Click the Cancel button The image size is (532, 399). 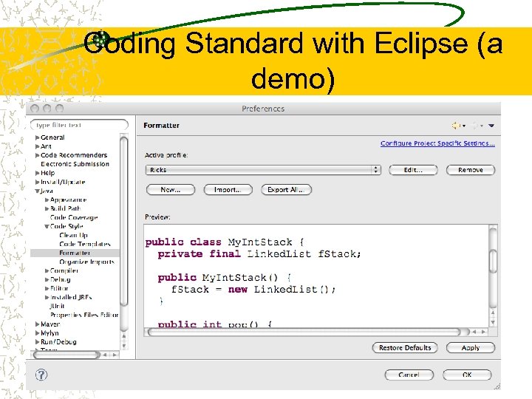tap(409, 375)
